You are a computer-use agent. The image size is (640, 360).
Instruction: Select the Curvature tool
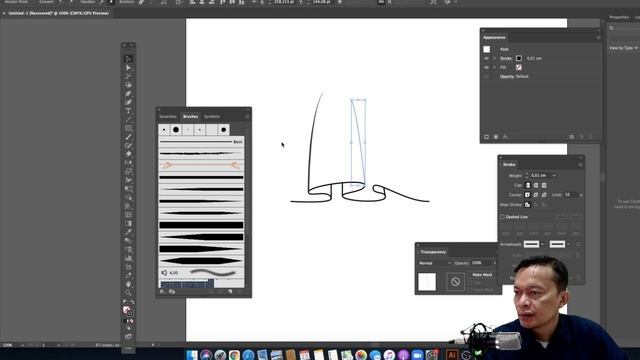129,102
